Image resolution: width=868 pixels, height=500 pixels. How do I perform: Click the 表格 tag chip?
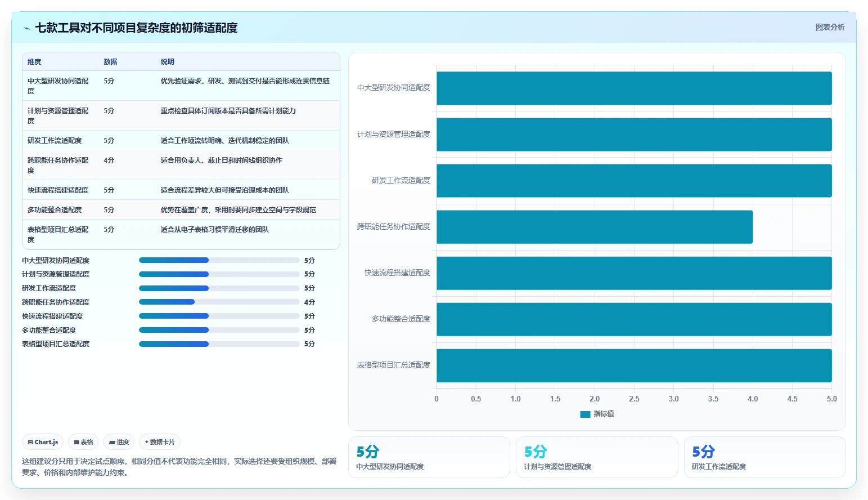click(x=83, y=442)
